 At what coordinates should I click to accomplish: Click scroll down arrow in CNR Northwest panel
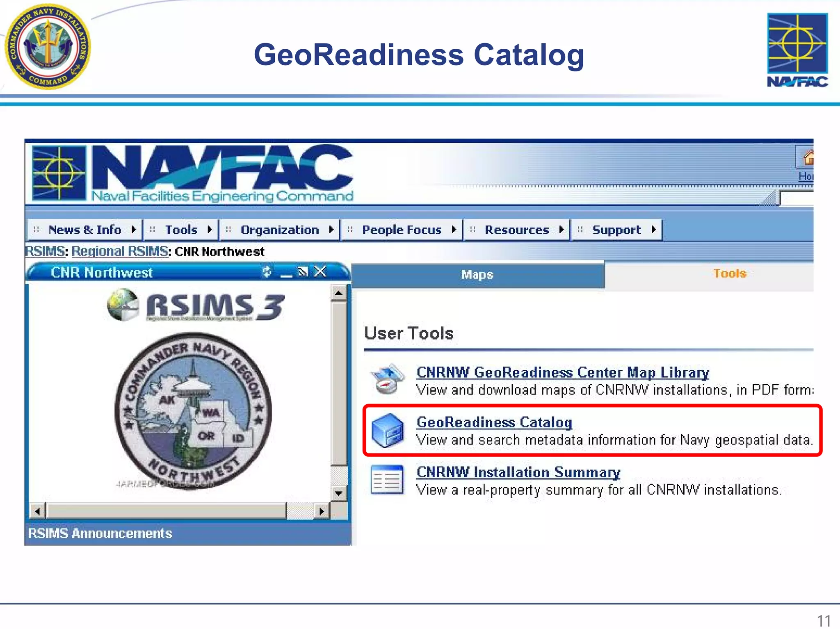tap(339, 493)
